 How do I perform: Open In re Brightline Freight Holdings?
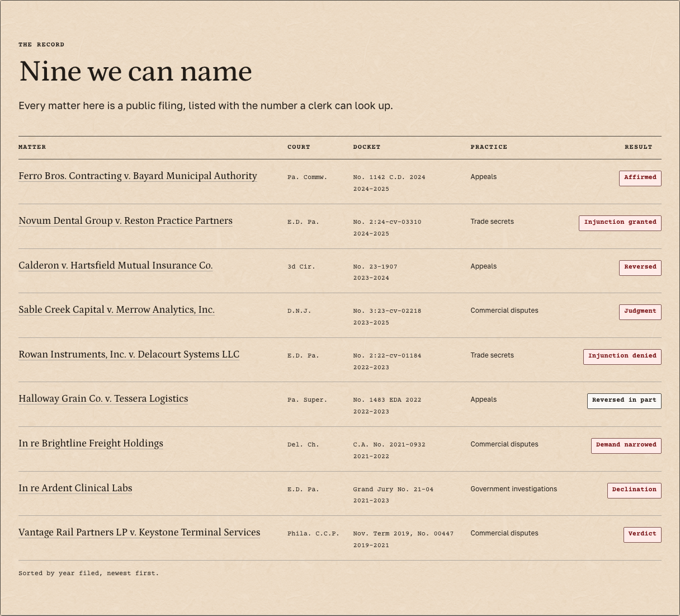[91, 444]
